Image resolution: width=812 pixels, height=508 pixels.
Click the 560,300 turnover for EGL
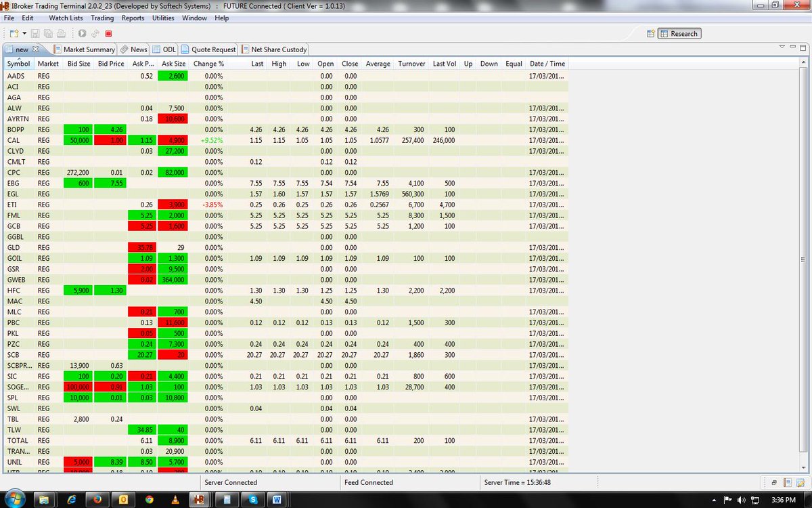411,194
